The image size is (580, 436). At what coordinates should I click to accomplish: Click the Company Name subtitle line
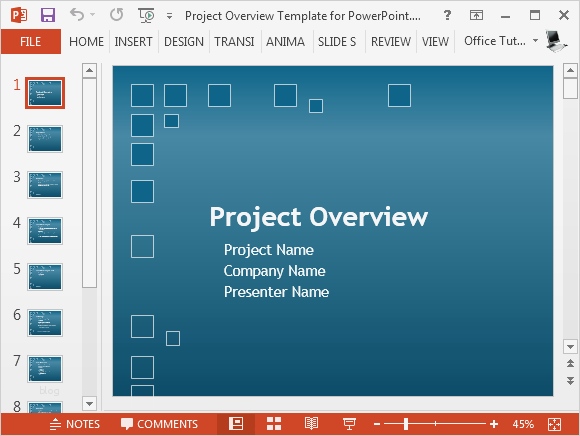pyautogui.click(x=274, y=271)
